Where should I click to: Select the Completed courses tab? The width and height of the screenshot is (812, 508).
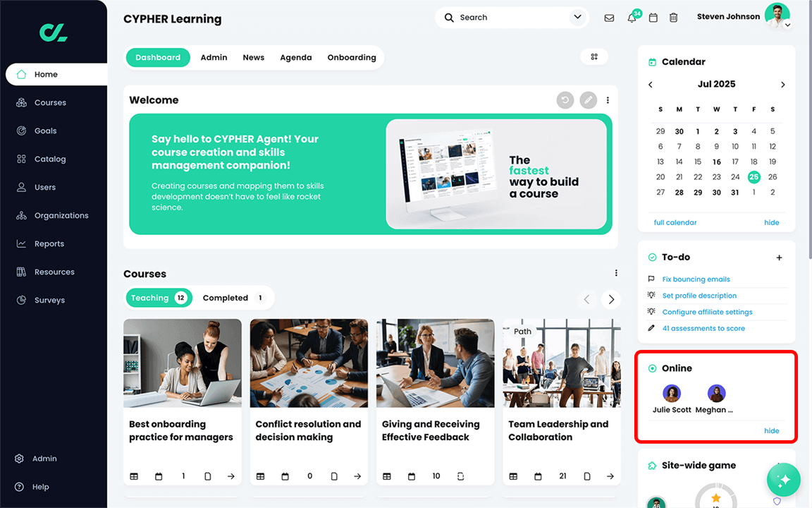[233, 298]
